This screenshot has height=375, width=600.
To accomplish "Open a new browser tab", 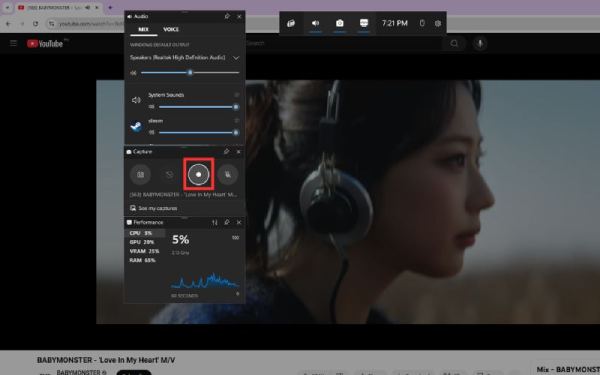I will pyautogui.click(x=110, y=7).
